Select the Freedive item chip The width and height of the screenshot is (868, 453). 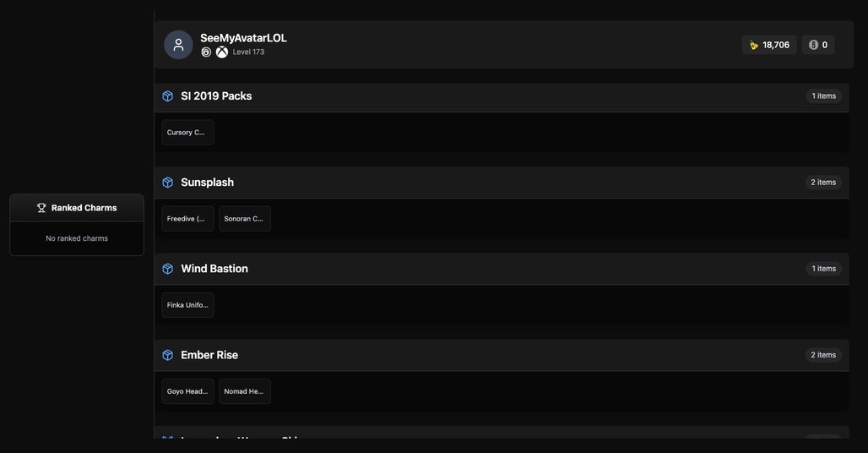(187, 219)
